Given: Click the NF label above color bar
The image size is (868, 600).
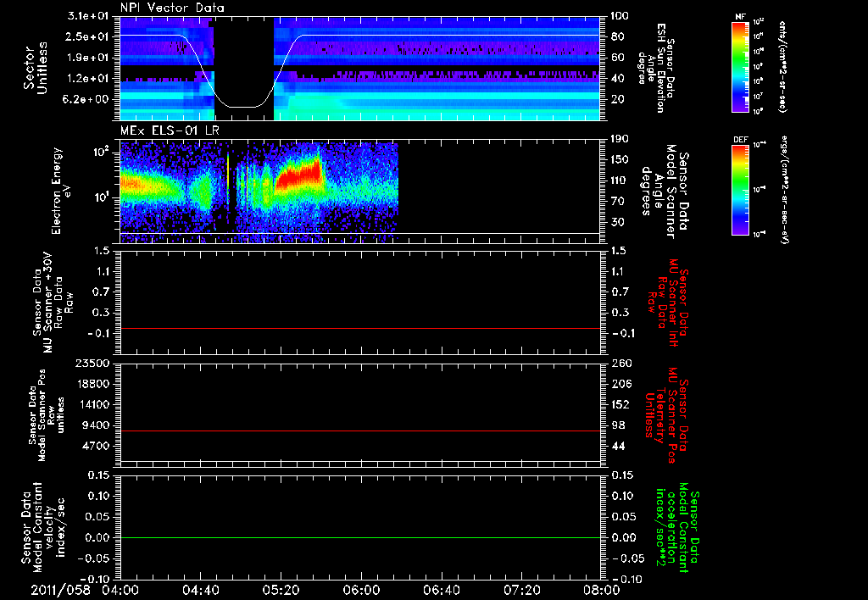Looking at the screenshot, I should click(740, 17).
